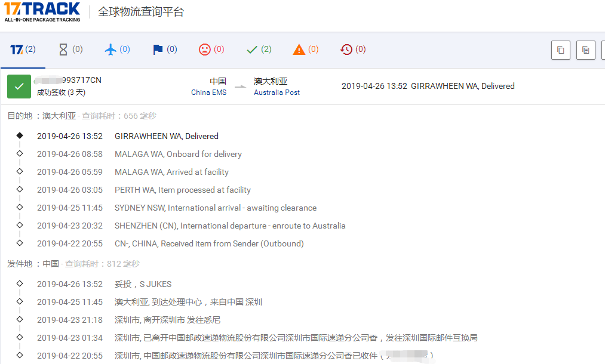The image size is (605, 364).
Task: Click the green delivered badge beside the number
Action: tap(19, 87)
